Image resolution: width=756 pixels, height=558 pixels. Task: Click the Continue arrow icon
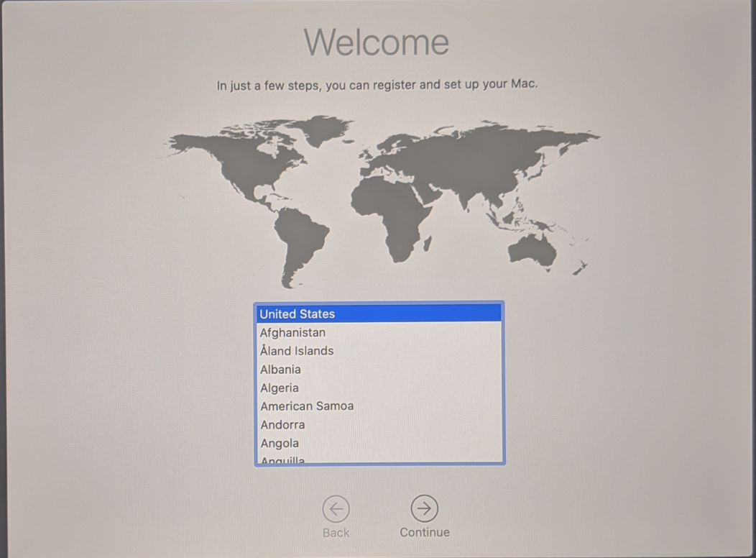(x=424, y=508)
